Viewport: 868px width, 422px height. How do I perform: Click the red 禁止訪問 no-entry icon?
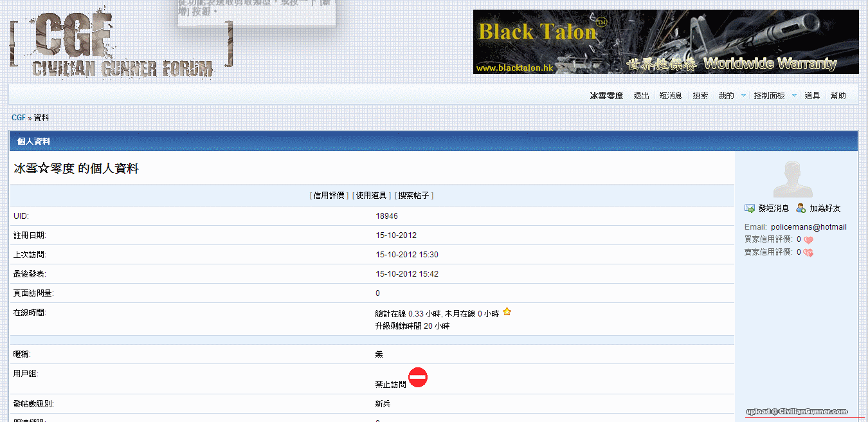click(x=418, y=378)
